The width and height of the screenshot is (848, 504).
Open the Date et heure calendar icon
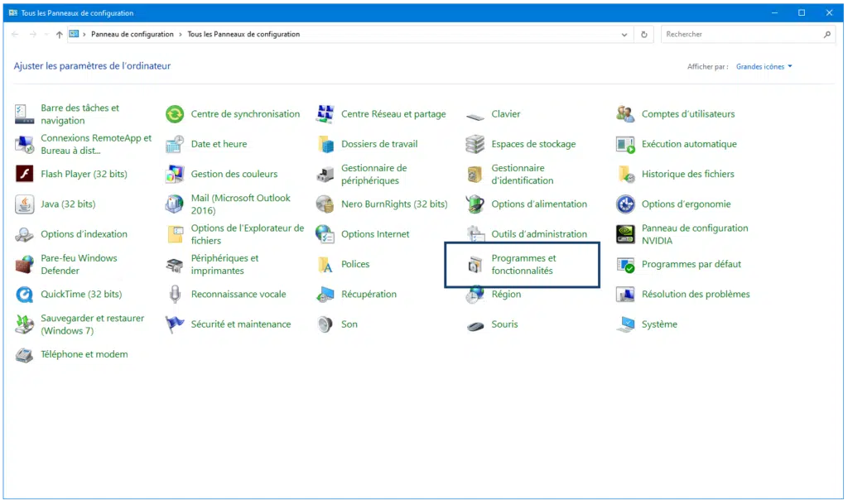pyautogui.click(x=175, y=144)
